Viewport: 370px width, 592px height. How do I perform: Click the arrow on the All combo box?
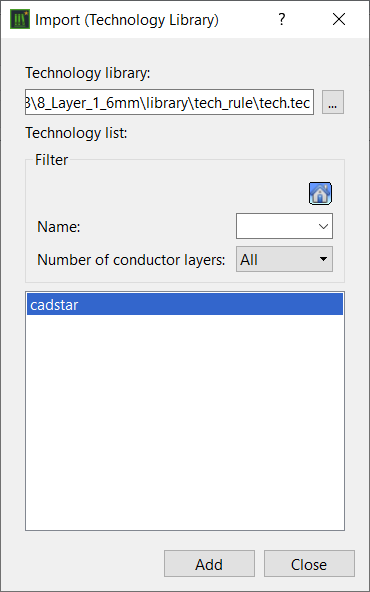323,259
